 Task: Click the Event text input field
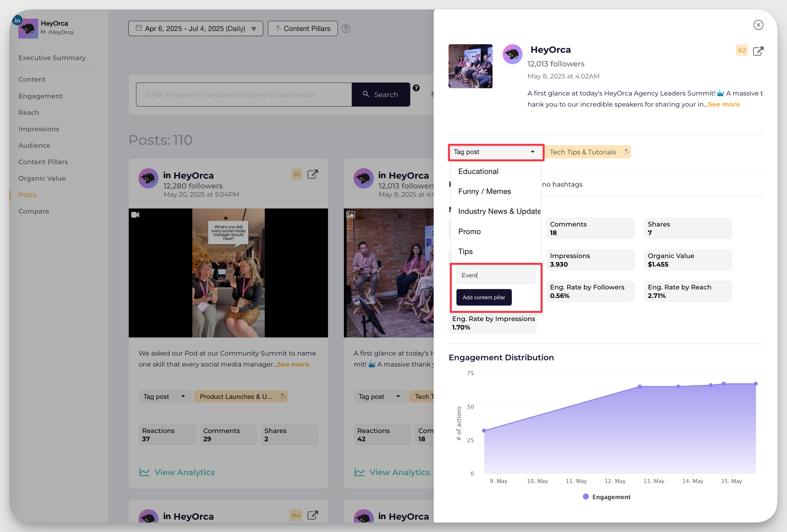click(x=495, y=275)
